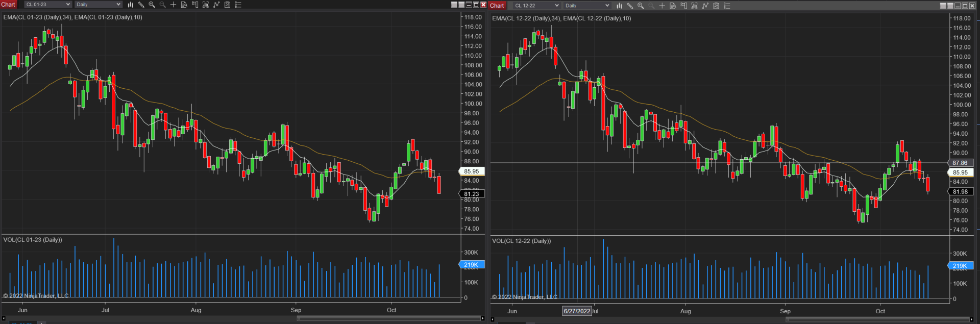Click horizontal scrollbar thumb under right chart
Screen dimensions: 980x324
point(878,319)
